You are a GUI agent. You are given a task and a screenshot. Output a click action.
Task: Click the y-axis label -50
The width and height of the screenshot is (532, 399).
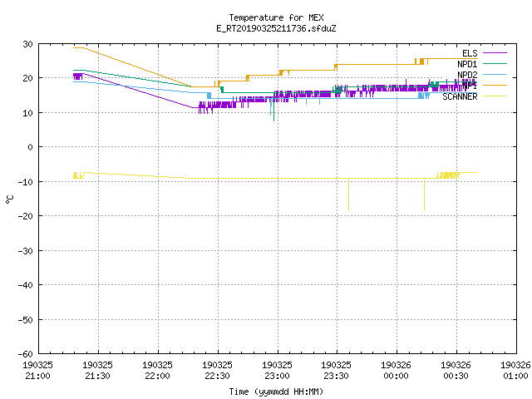(26, 320)
